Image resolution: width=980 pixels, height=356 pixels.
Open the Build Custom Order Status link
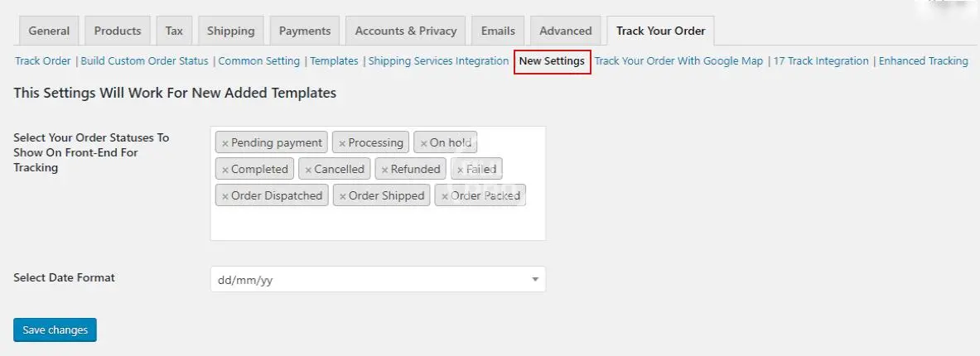click(x=145, y=61)
